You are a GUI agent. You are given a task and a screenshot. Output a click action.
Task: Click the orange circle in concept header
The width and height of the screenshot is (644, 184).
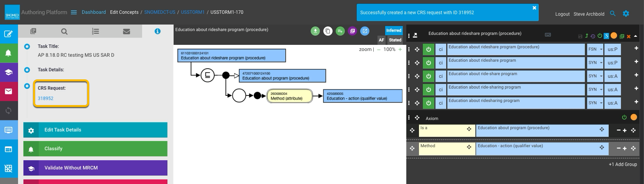[614, 36]
